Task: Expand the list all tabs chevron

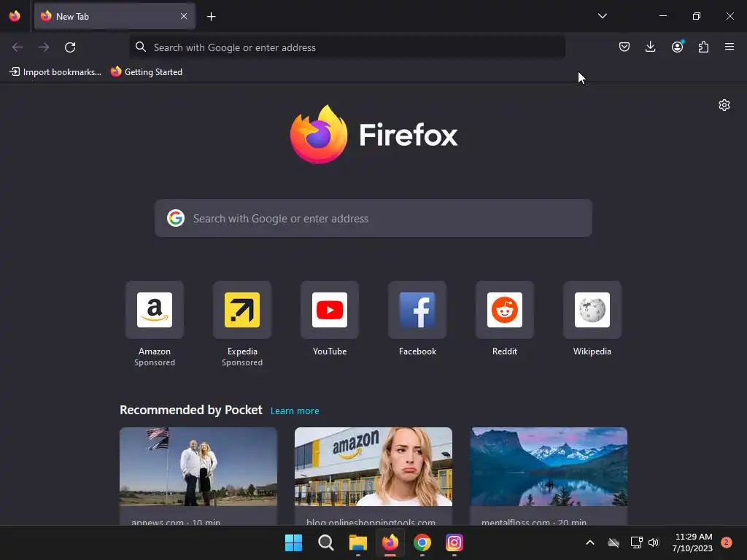Action: tap(602, 16)
